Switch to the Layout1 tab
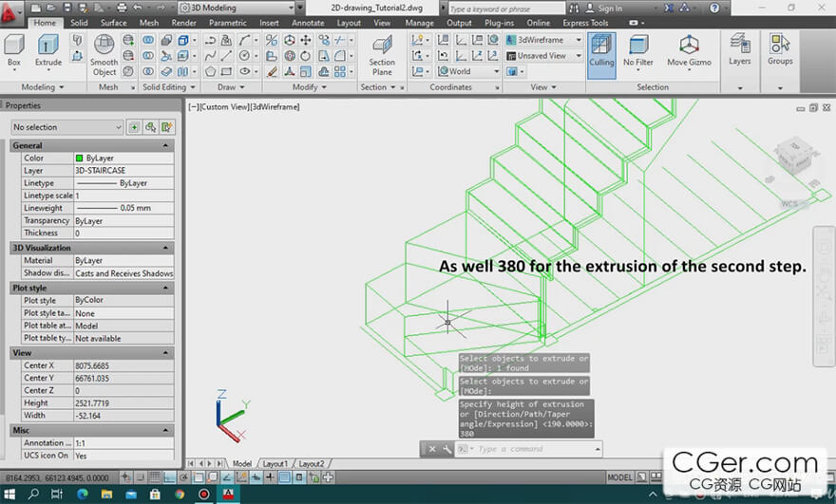This screenshot has height=504, width=836. 275,464
